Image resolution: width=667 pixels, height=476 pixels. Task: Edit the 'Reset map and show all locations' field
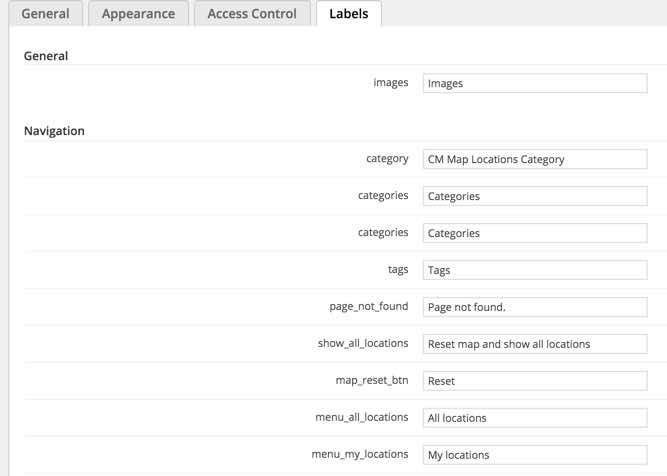(x=534, y=344)
